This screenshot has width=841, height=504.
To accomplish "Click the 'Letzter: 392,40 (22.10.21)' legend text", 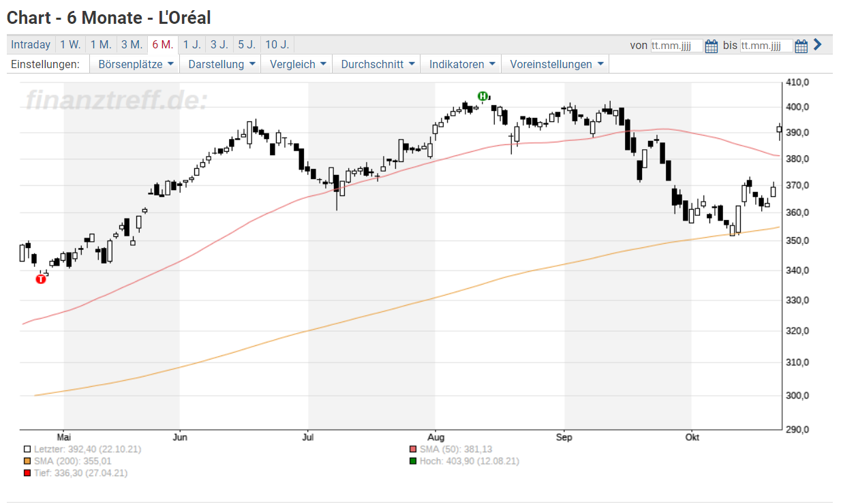I will click(87, 450).
